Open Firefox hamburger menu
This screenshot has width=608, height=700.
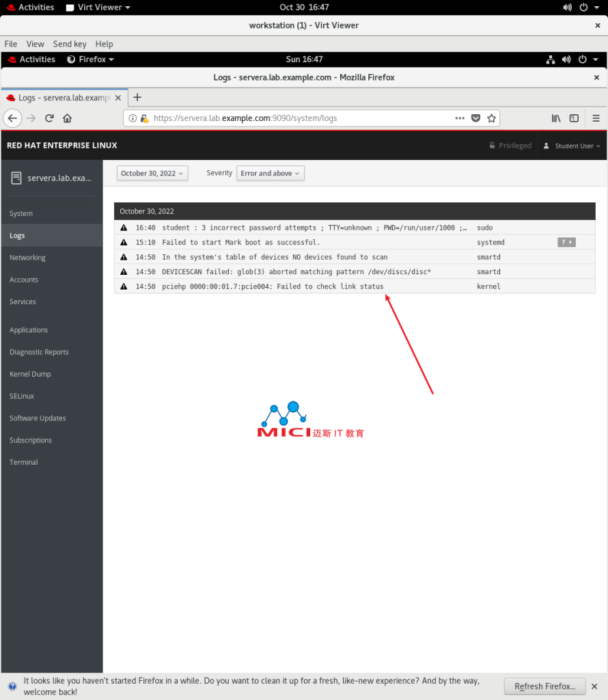[596, 118]
